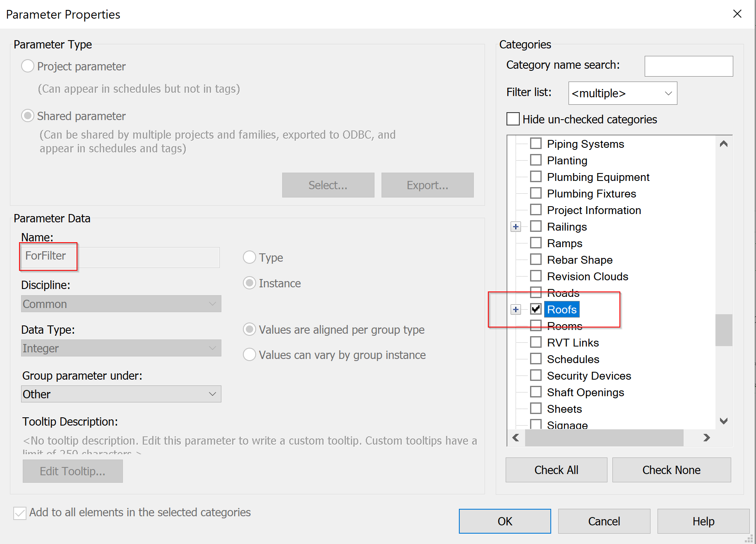The image size is (756, 544).
Task: Open the Group parameter under dropdown
Action: tap(213, 394)
